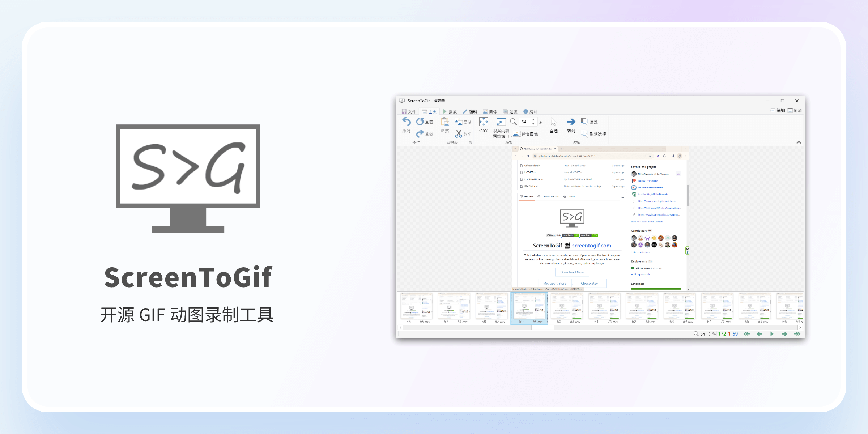Click Chocolatey link in preview
868x434 pixels.
(589, 284)
